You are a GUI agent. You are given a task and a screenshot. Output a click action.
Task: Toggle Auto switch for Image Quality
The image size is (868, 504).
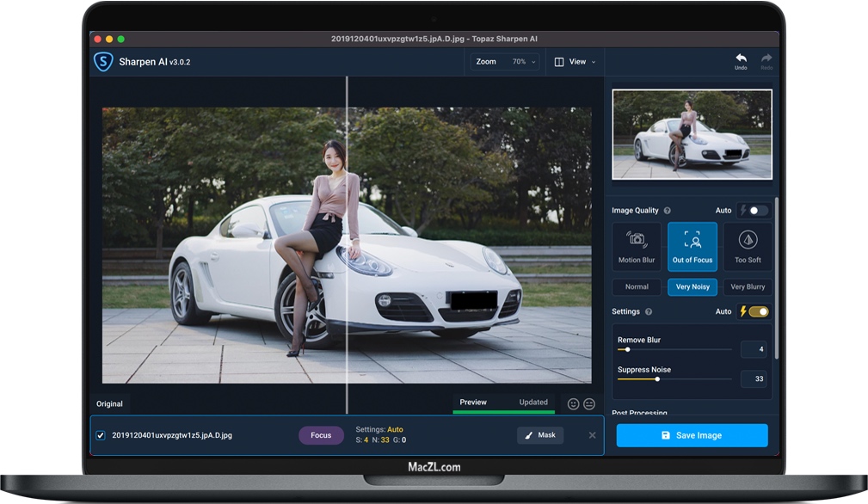752,210
